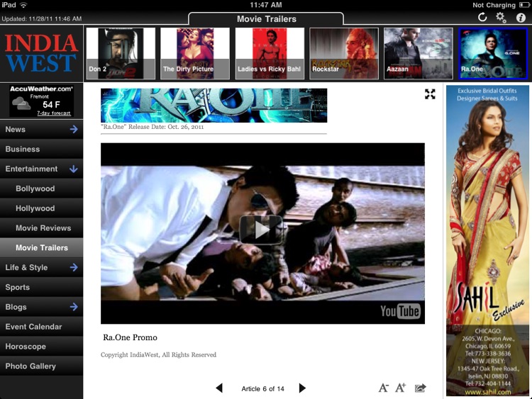The height and width of the screenshot is (399, 532).
Task: Tap the share article icon
Action: point(421,388)
